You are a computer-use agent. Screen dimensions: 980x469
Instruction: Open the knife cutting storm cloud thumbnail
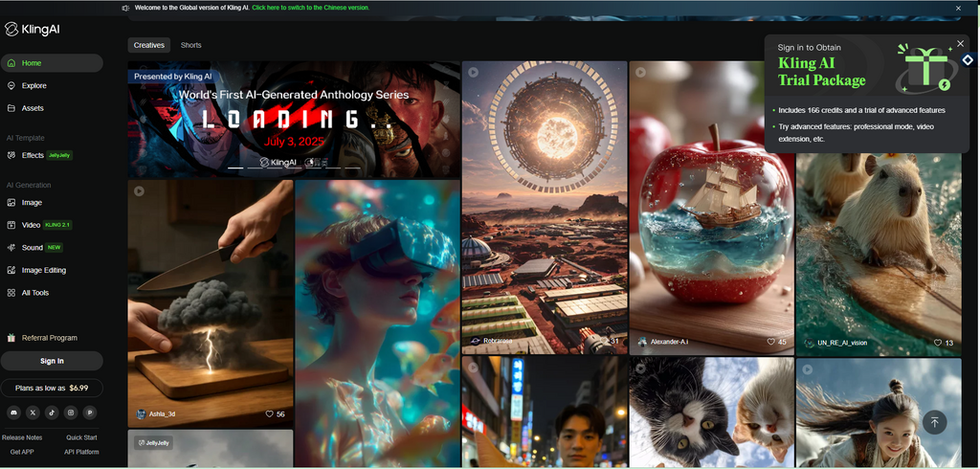[x=211, y=304]
